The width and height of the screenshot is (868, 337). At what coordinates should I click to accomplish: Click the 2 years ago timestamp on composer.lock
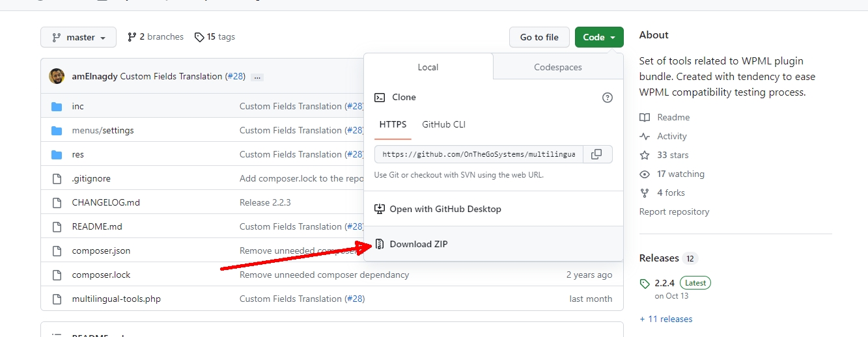point(589,275)
